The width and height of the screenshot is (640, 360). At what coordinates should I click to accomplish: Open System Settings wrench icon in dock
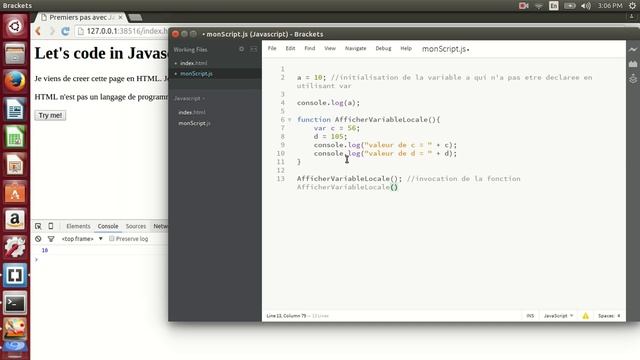click(x=15, y=247)
